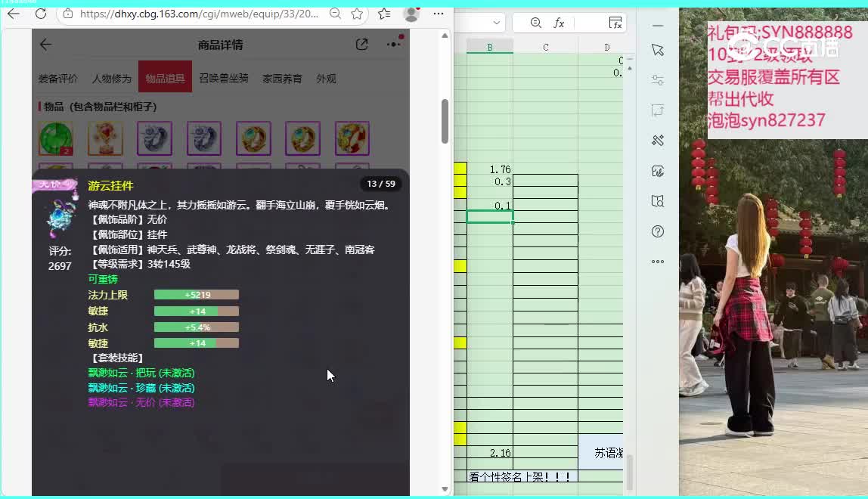The height and width of the screenshot is (499, 868).
Task: Click the spreadsheet formula bar zoom icon
Action: coord(535,23)
